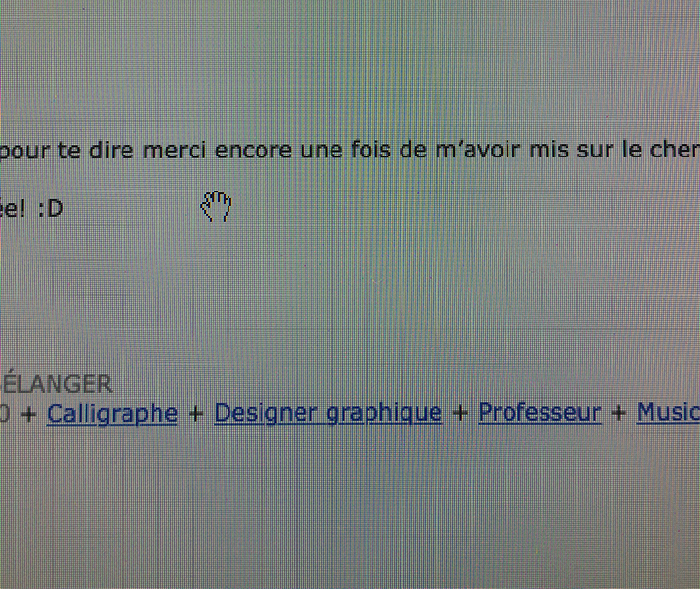
Task: Click the word dire in the message
Action: [111, 150]
